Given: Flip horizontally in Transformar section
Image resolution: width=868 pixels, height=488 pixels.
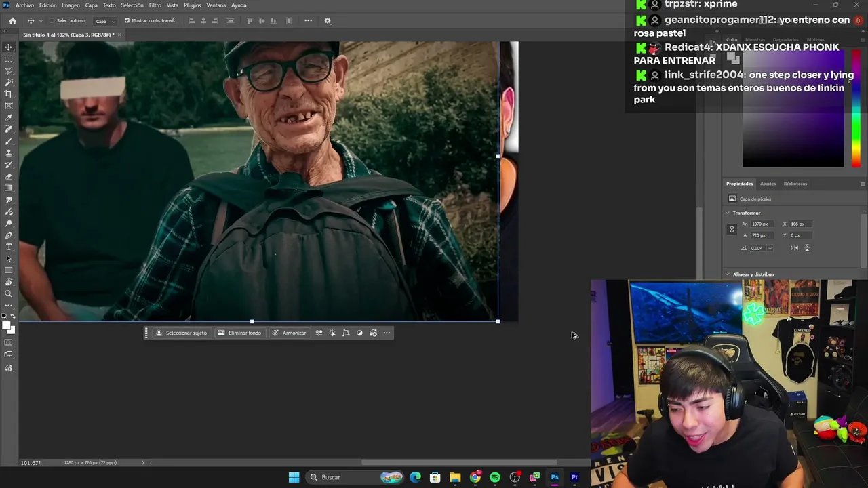Looking at the screenshot, I should [794, 248].
